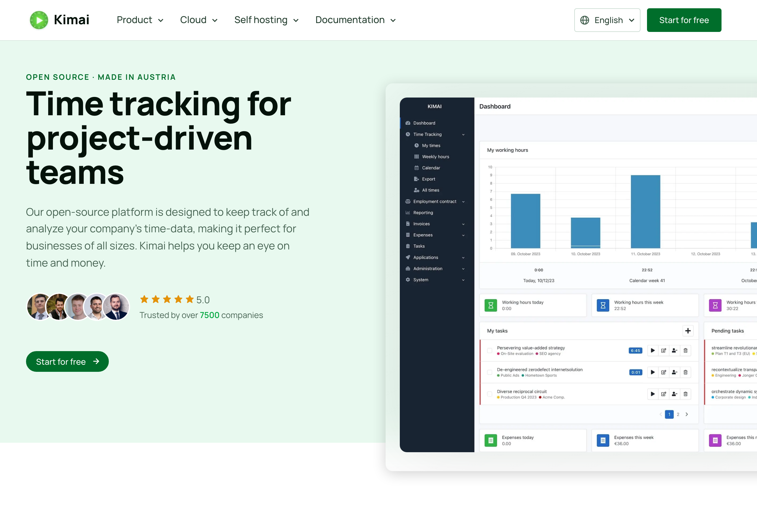Click the bearded man's avatar in the dark navy suit
The width and height of the screenshot is (757, 532).
(116, 306)
